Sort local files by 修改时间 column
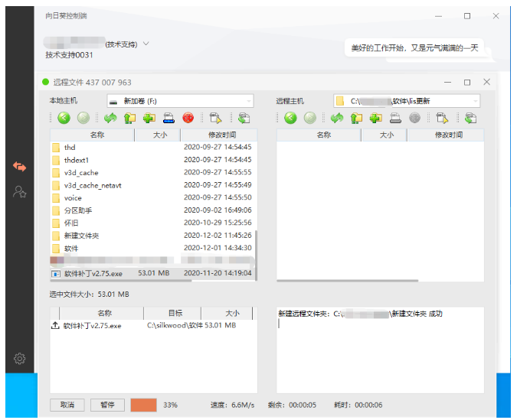The image size is (517, 420). pos(219,135)
